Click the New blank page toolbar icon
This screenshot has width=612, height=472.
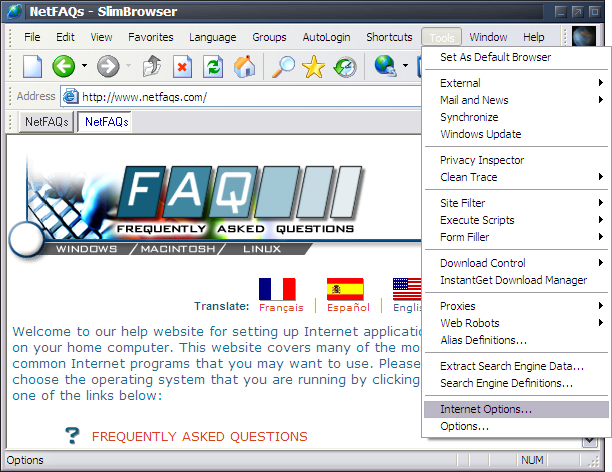point(32,66)
